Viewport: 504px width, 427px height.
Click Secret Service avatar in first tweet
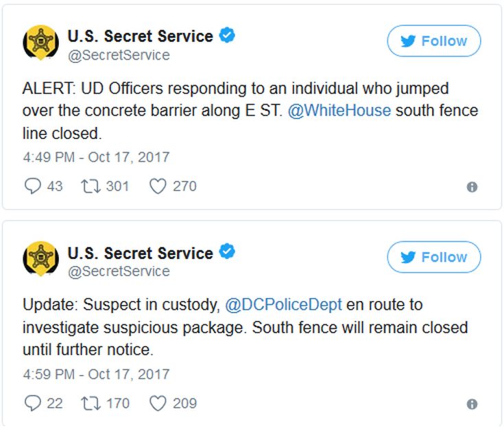[41, 42]
